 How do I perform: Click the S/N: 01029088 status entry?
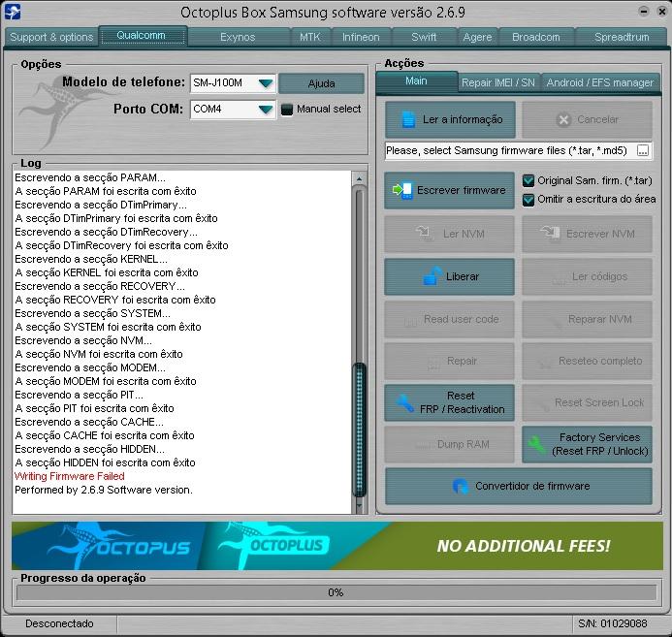613,623
